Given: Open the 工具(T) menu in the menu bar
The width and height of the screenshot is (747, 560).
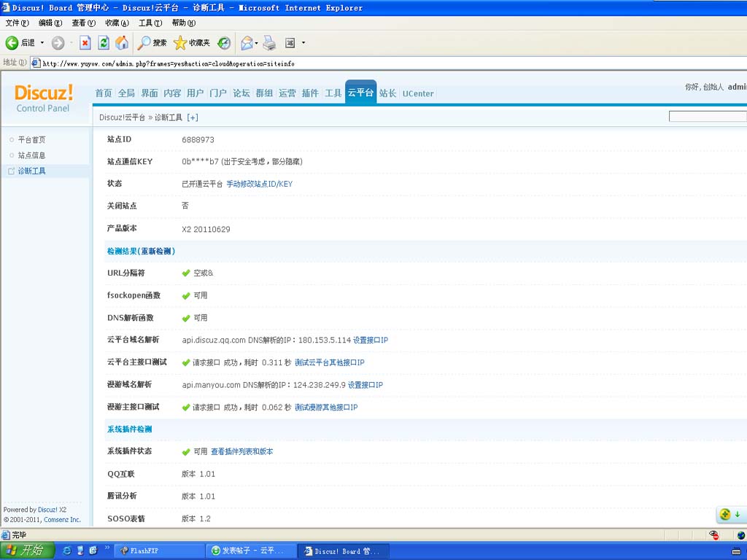Looking at the screenshot, I should click(x=150, y=23).
